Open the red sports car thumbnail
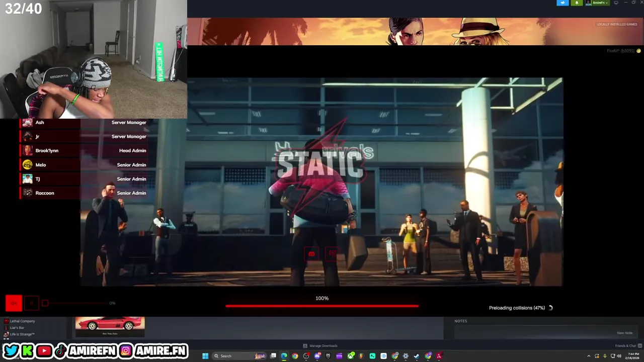 pos(110,326)
